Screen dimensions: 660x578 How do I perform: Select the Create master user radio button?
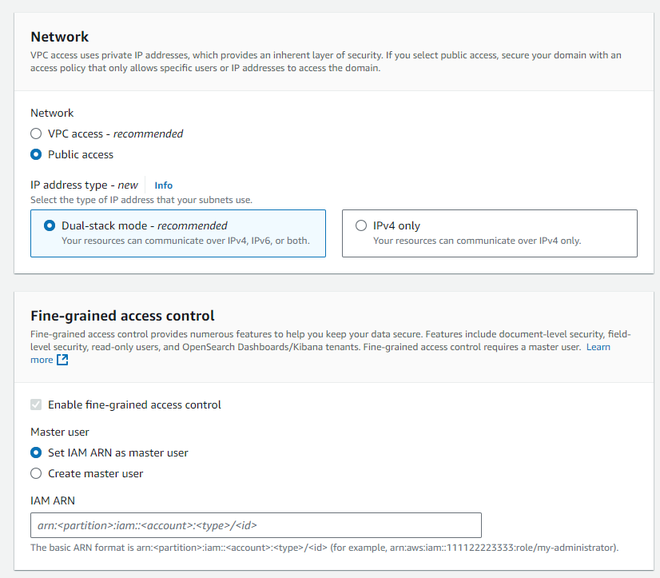click(36, 474)
